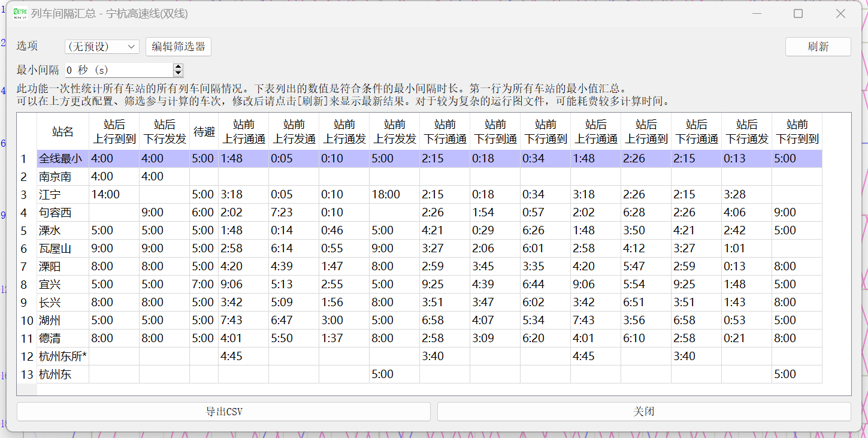Image resolution: width=868 pixels, height=438 pixels.
Task: Click row header number 13
Action: (x=27, y=374)
